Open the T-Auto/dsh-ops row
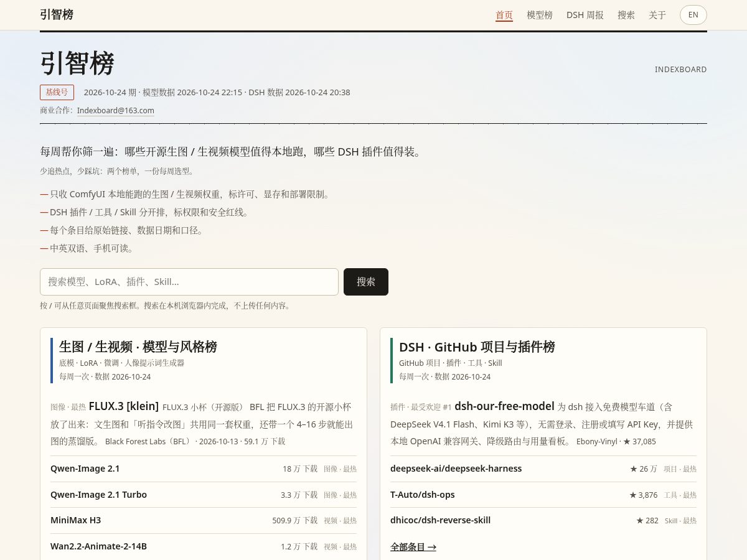 pyautogui.click(x=543, y=495)
